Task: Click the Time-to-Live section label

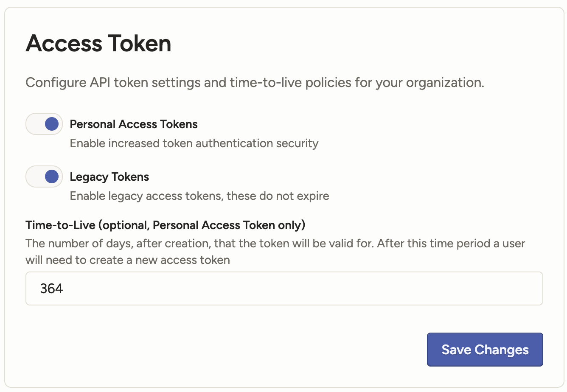Action: pos(166,225)
